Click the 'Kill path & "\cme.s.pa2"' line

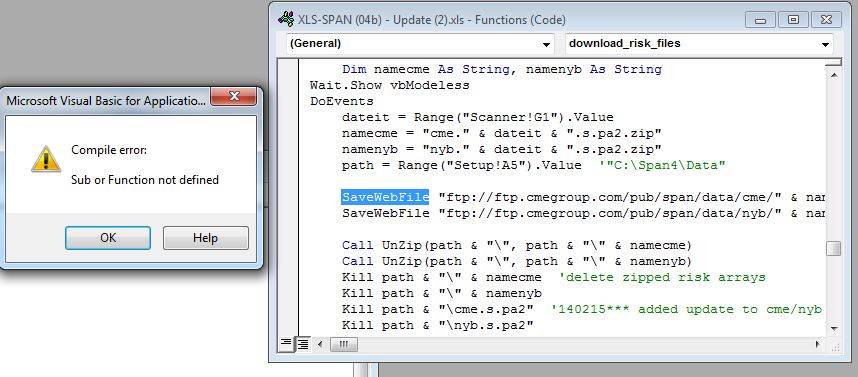tap(438, 309)
